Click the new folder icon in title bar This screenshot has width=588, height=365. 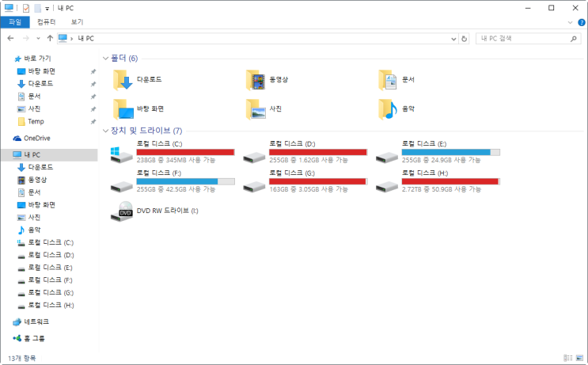click(x=37, y=8)
